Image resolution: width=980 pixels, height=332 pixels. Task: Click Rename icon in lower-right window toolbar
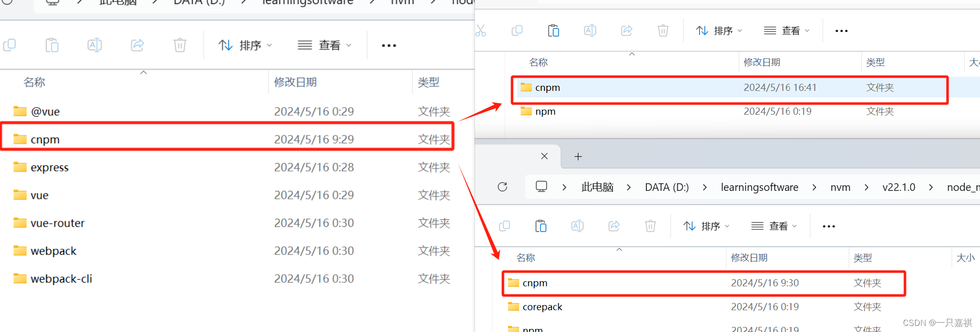577,226
